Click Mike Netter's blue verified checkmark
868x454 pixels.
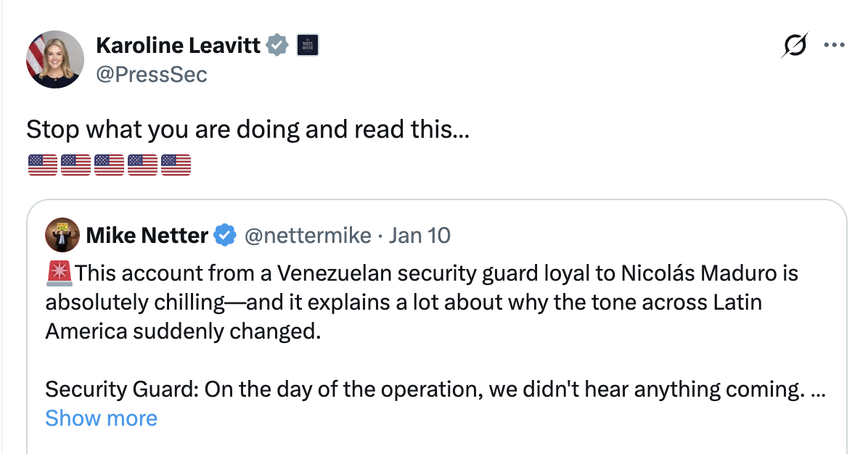(225, 234)
